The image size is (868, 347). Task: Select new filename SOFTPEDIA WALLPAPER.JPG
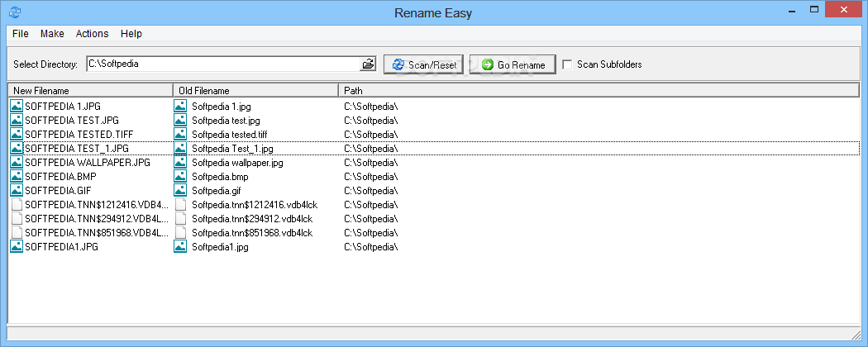pyautogui.click(x=88, y=162)
